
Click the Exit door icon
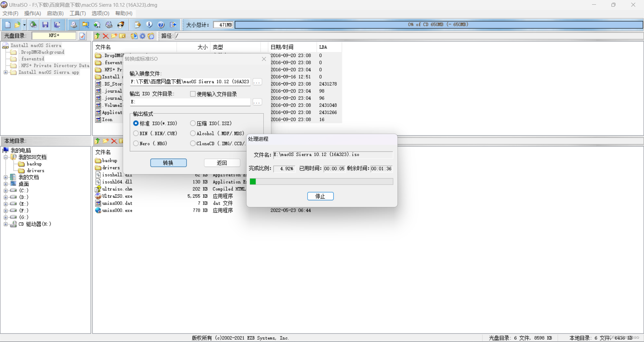pyautogui.click(x=173, y=25)
